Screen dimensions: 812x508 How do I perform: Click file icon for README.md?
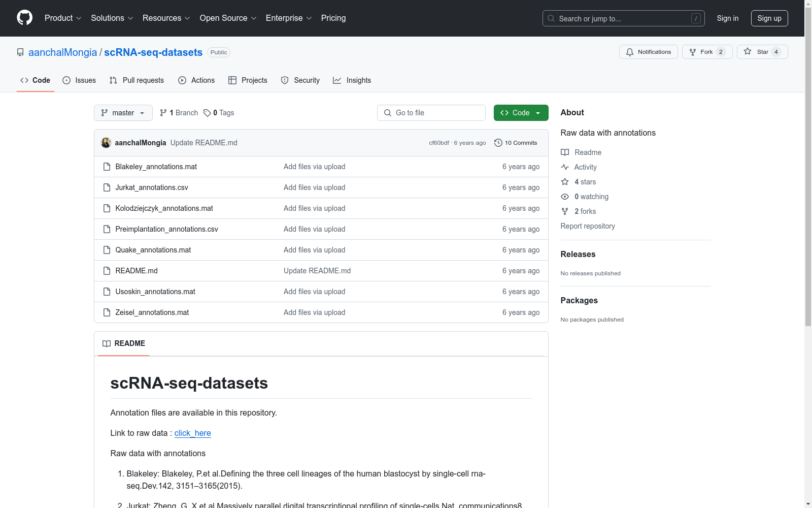tap(107, 271)
